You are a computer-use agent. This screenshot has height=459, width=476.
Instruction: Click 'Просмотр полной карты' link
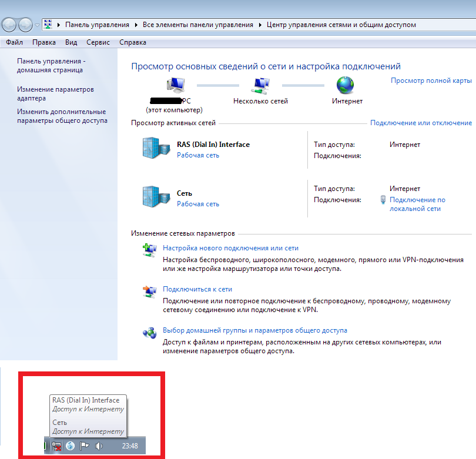(x=431, y=81)
